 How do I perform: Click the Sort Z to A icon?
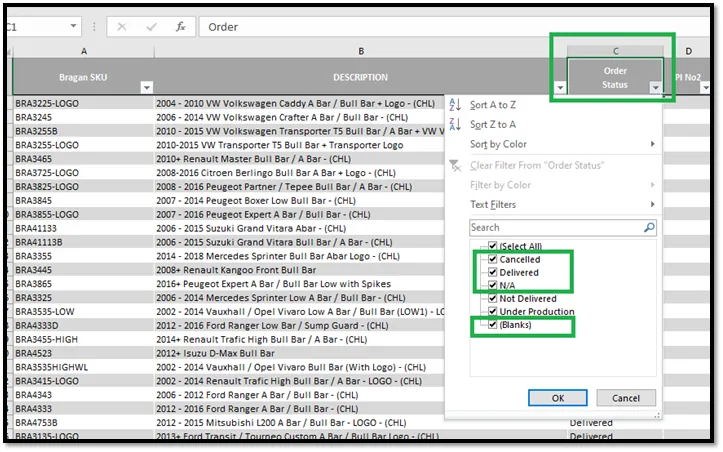(x=455, y=124)
